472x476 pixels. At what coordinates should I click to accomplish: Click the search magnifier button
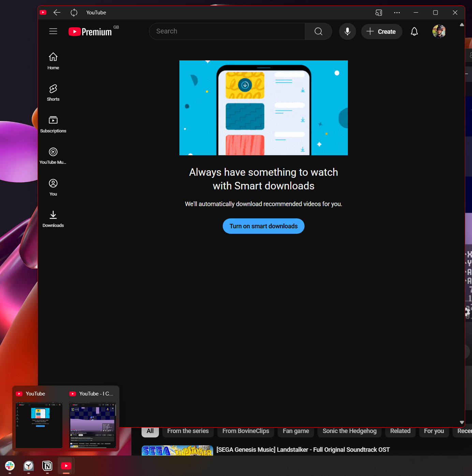[x=318, y=31]
